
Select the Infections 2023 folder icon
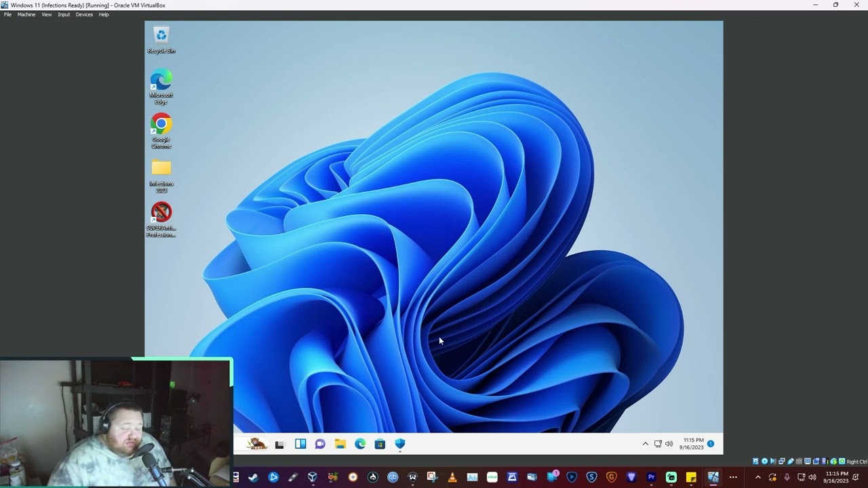pos(161,176)
